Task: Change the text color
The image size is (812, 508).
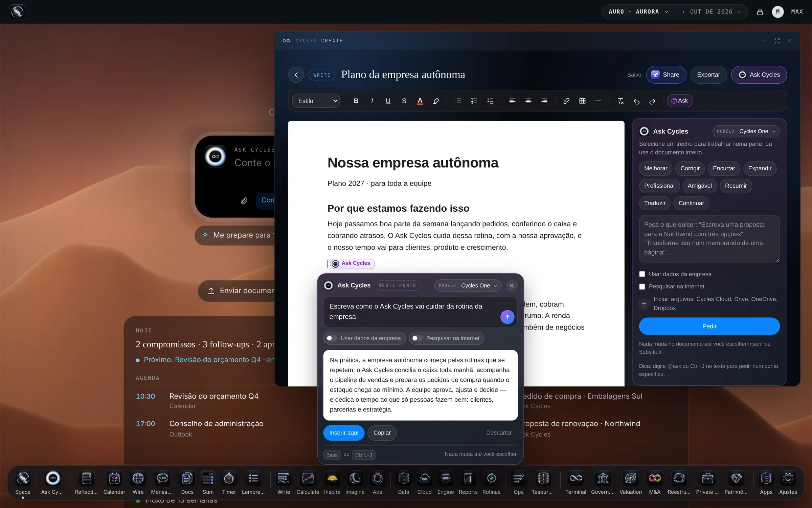Action: coord(420,101)
